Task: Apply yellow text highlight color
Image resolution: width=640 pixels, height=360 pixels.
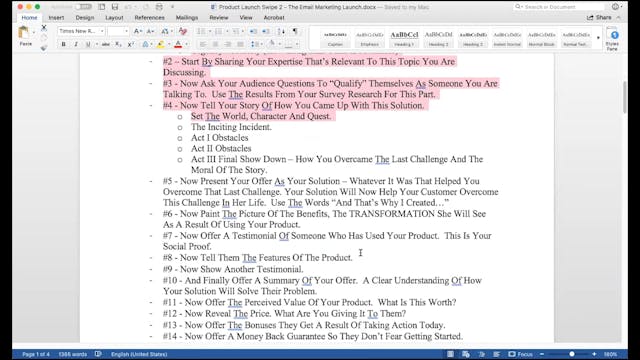Action: pos(160,44)
